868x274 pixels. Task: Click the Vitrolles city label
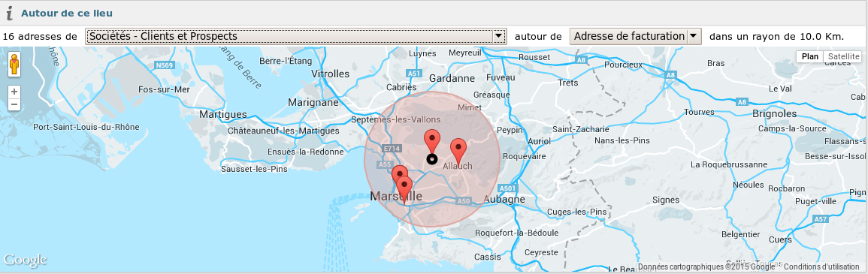click(331, 74)
